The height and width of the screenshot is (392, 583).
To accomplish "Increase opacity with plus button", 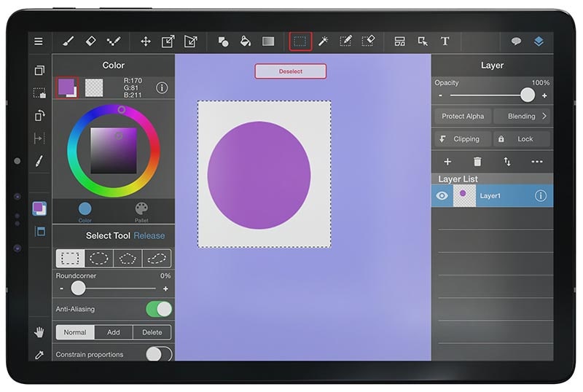I will pos(544,95).
